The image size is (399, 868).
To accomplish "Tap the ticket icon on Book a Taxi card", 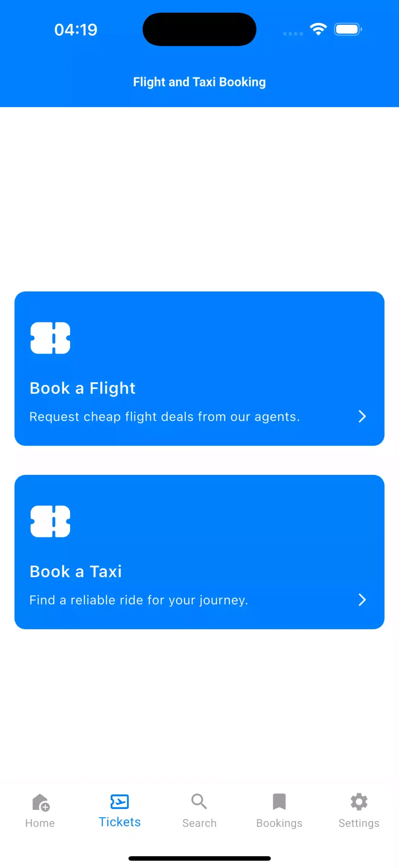I will coord(50,521).
